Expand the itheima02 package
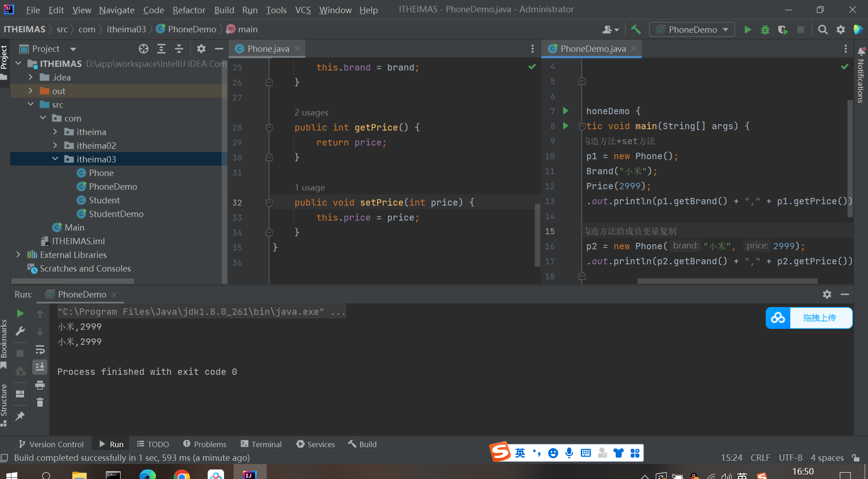868x479 pixels. point(55,146)
